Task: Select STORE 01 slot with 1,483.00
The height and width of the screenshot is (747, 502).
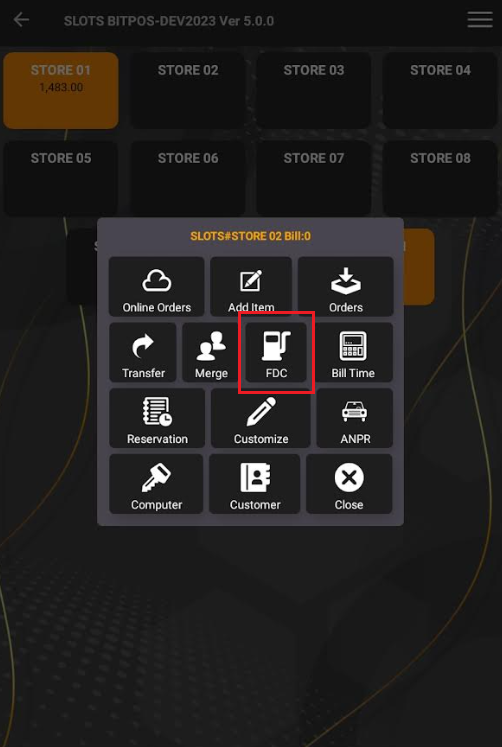Action: (x=61, y=91)
